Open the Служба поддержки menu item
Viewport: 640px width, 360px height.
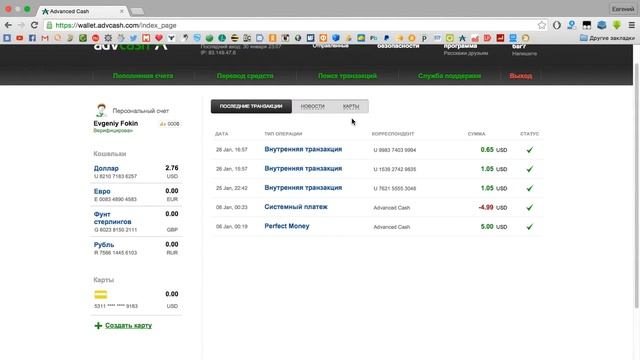point(449,76)
